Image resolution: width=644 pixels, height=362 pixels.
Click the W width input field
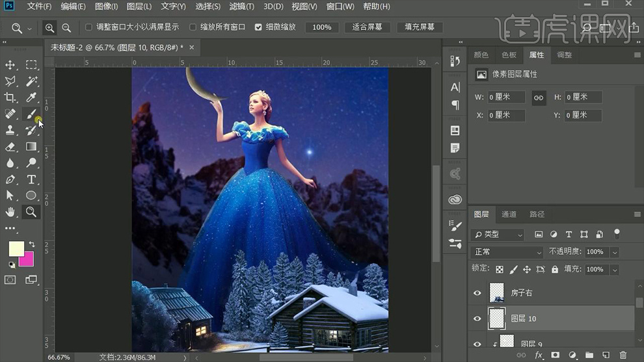click(x=507, y=97)
